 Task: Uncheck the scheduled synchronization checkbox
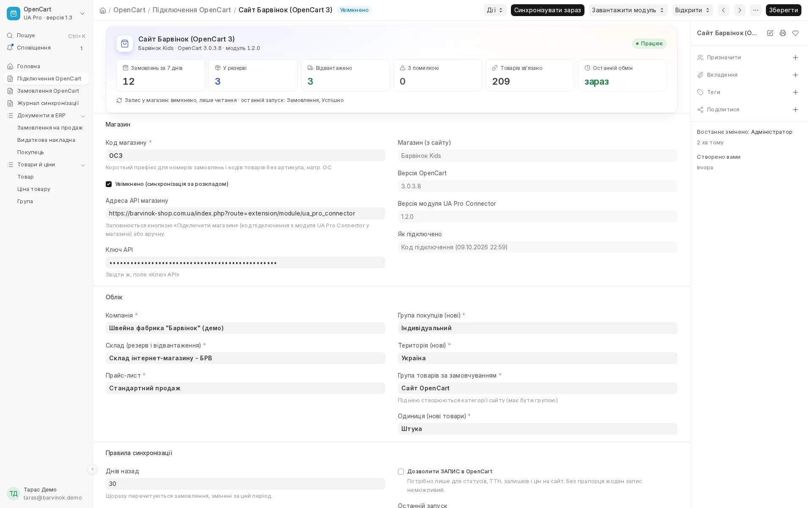tap(109, 184)
